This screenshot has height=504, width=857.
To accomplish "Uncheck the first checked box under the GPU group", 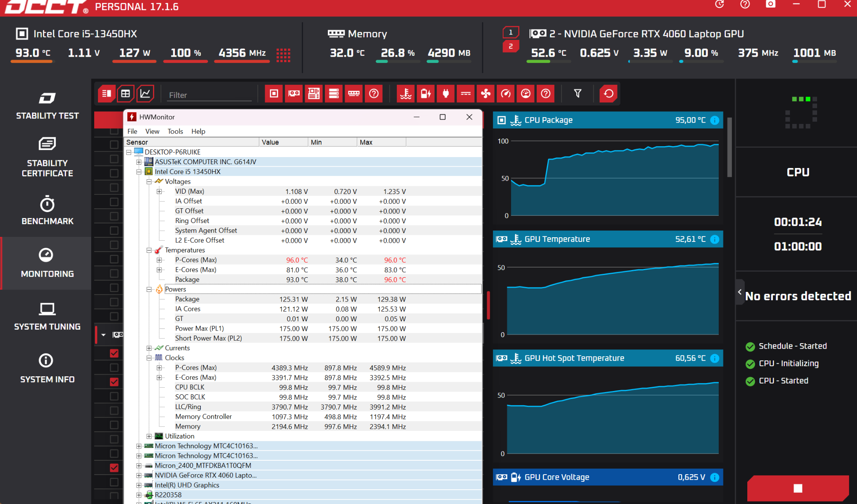I will [x=114, y=353].
